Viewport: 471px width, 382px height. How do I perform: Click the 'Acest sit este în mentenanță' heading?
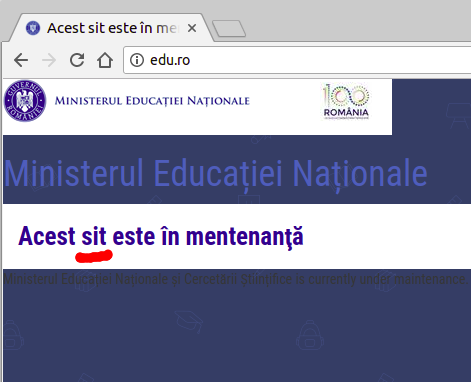161,237
